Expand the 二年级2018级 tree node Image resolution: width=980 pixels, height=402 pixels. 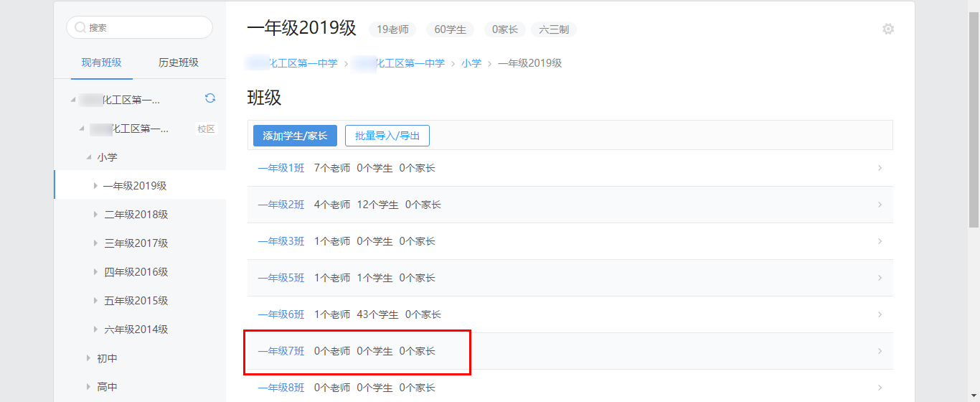[x=95, y=215]
